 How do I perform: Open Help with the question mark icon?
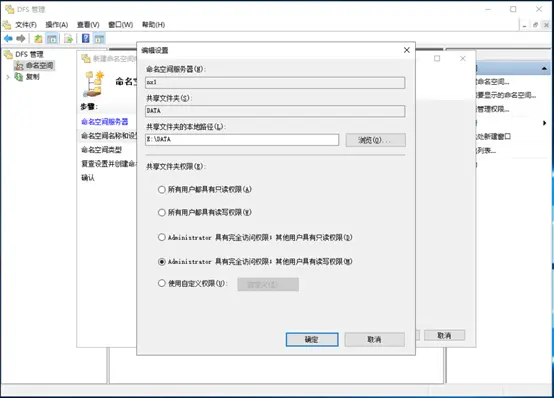[x=86, y=38]
